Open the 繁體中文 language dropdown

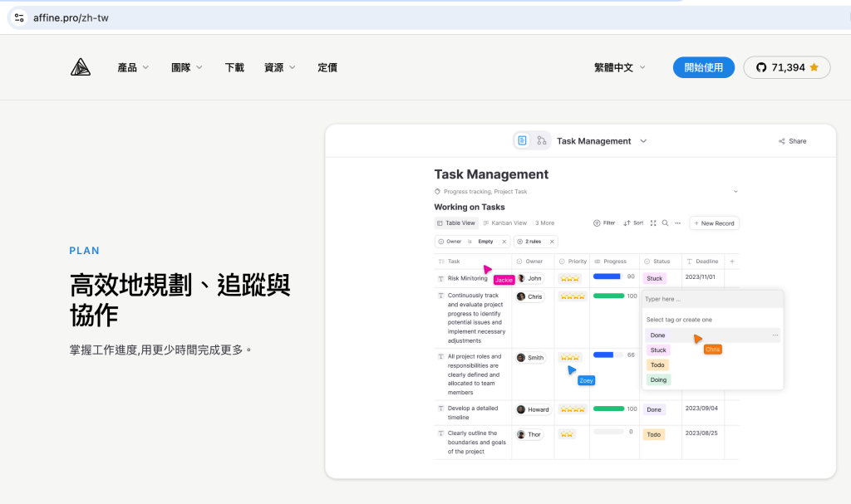point(619,67)
